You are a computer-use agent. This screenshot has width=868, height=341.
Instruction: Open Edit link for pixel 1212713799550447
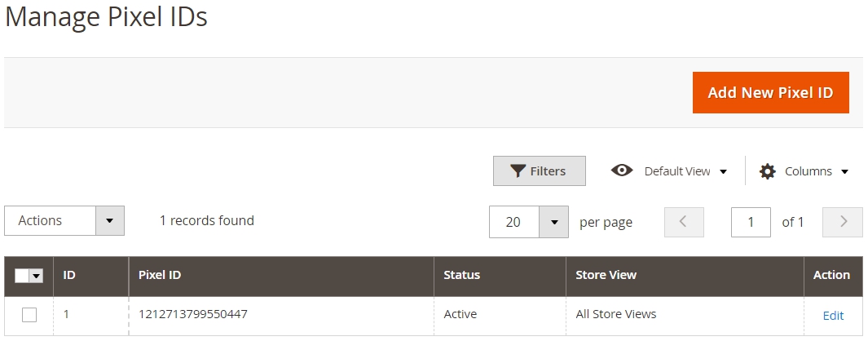[x=833, y=316]
